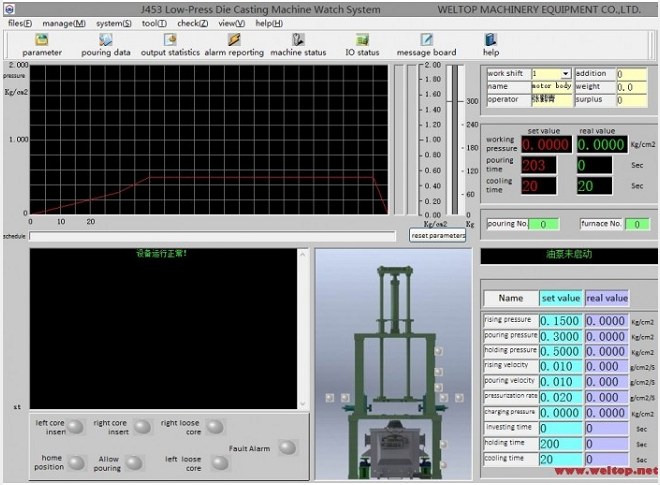The width and height of the screenshot is (660, 485).
Task: Click the rising pressure set value field
Action: click(559, 321)
